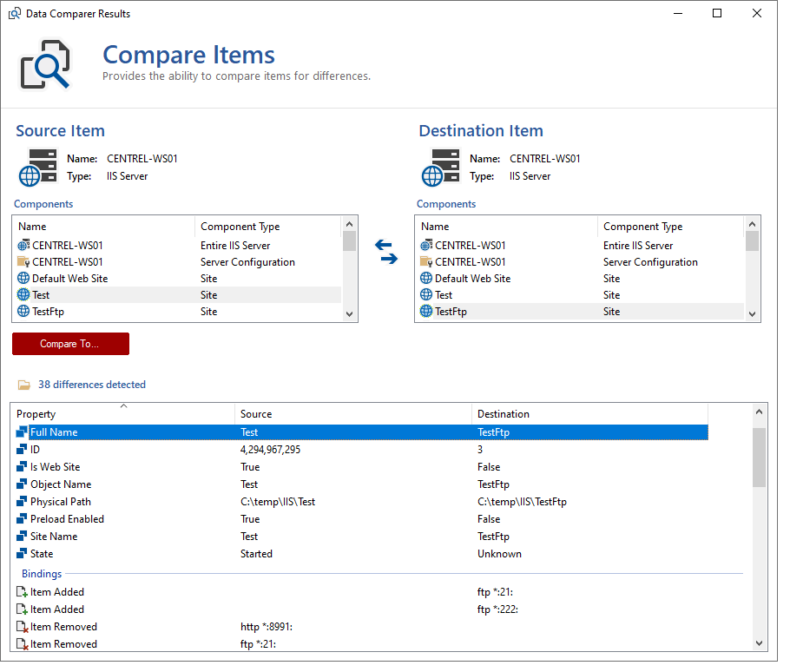Click the Server Configuration icon in Destination components
Viewport: 790px width, 672px height.
[x=426, y=262]
